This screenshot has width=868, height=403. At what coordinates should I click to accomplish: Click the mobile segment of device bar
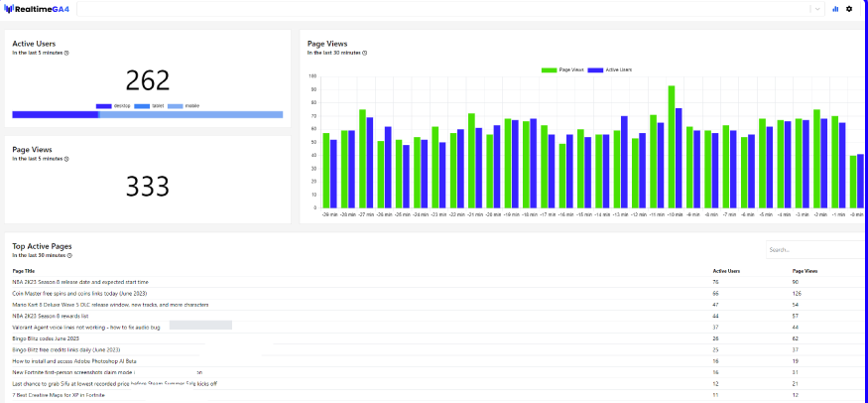(x=191, y=114)
